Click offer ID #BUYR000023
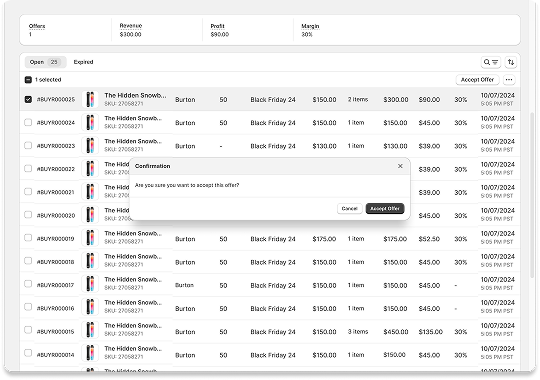The width and height of the screenshot is (540, 380). [56, 146]
